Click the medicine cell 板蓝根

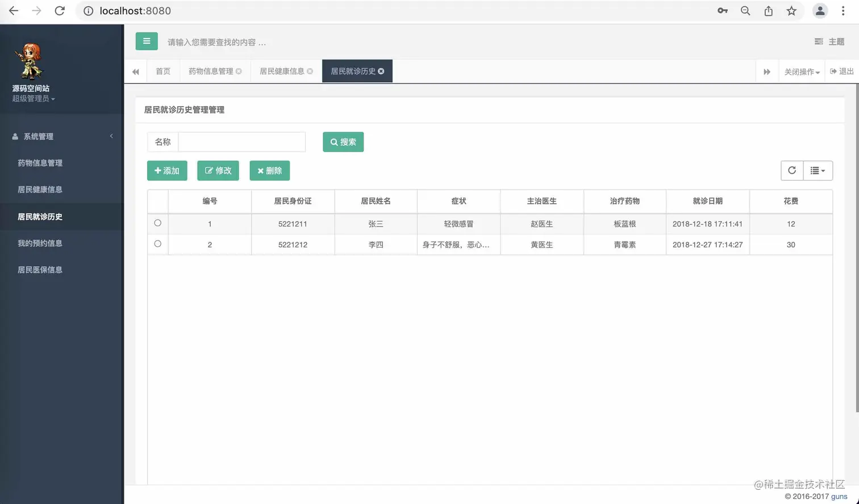click(x=625, y=224)
